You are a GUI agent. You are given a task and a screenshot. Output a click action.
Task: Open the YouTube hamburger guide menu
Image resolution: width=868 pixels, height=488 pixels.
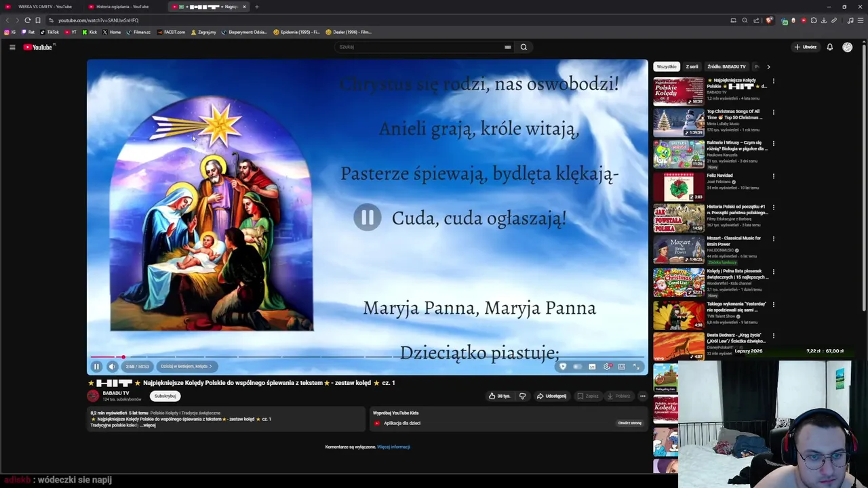point(12,47)
